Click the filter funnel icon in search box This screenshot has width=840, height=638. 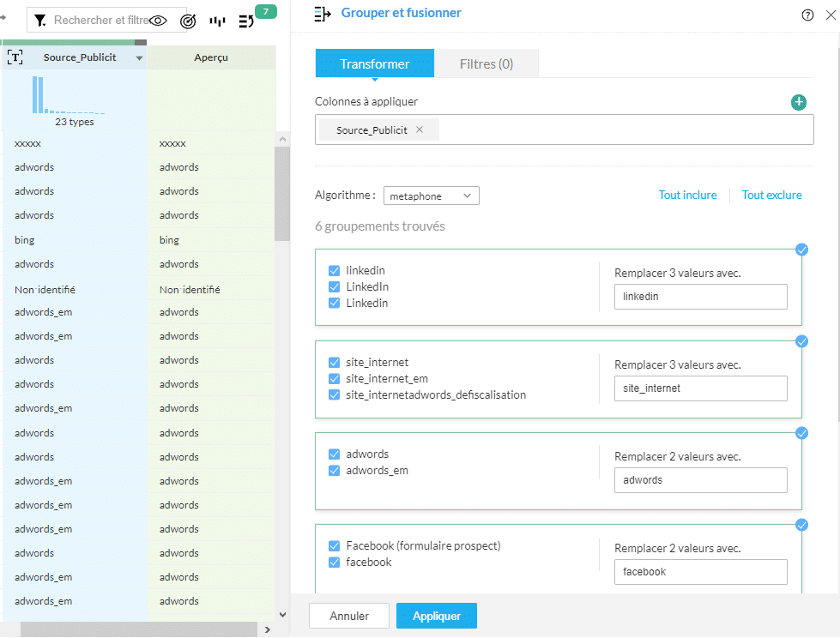click(40, 21)
